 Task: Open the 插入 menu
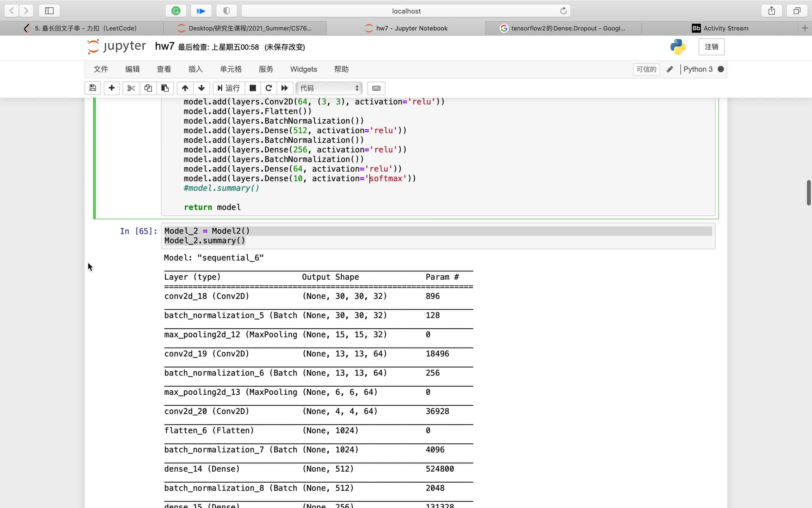[195, 69]
